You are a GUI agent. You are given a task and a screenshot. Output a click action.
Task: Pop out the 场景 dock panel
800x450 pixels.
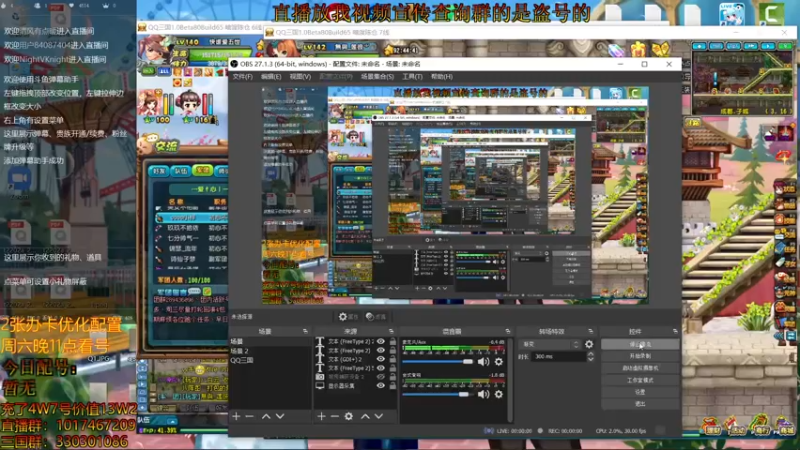point(305,331)
